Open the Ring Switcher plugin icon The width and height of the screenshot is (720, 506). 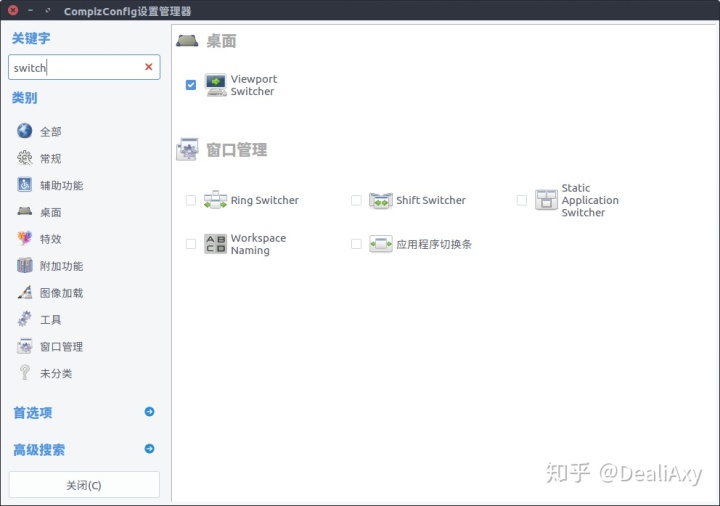click(x=215, y=200)
